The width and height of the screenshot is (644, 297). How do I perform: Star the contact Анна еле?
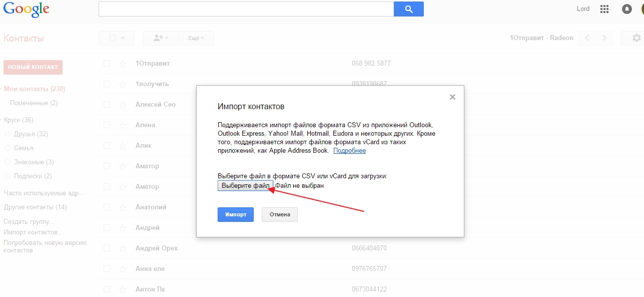[x=122, y=269]
